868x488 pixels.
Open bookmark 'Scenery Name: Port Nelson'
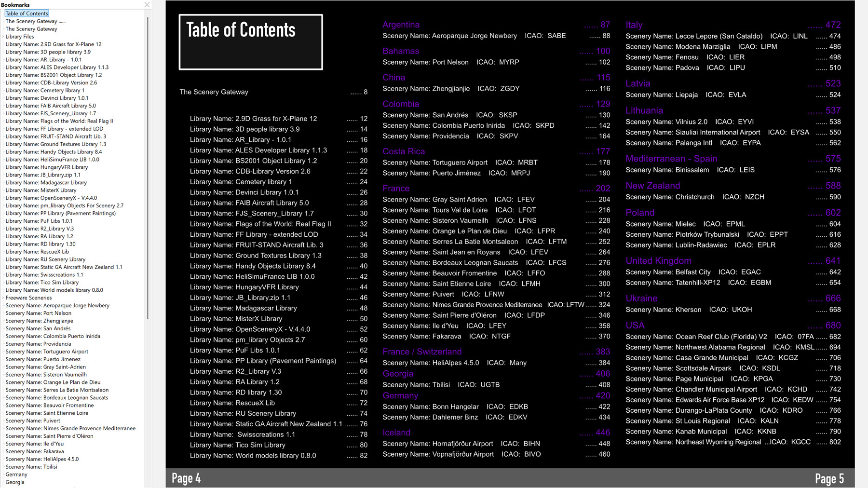[x=38, y=313]
